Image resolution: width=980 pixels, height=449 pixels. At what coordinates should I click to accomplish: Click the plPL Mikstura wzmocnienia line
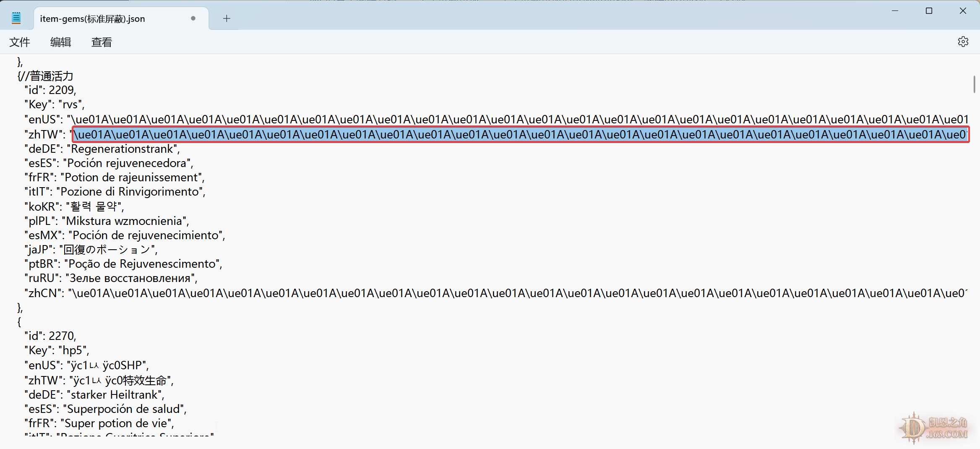(107, 221)
